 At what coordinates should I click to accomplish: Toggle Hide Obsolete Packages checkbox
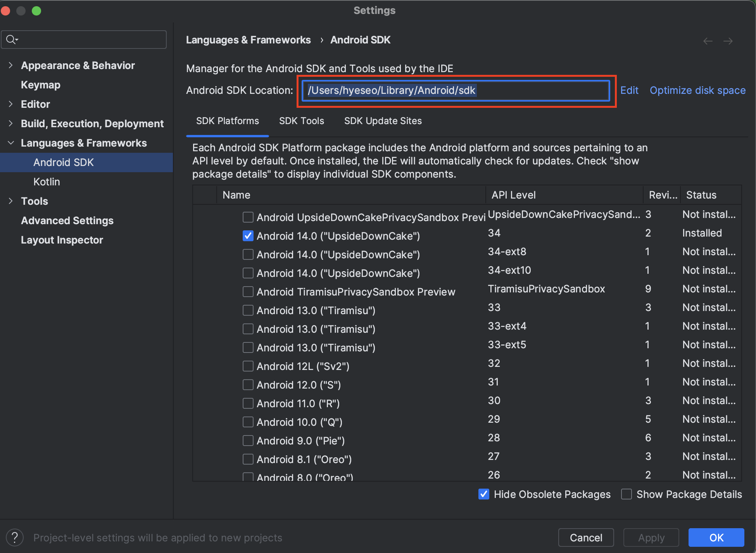click(484, 494)
